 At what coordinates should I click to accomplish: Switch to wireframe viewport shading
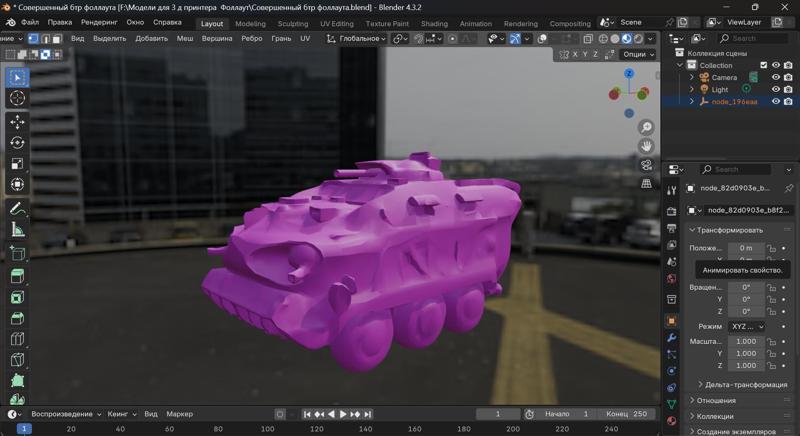tap(603, 39)
